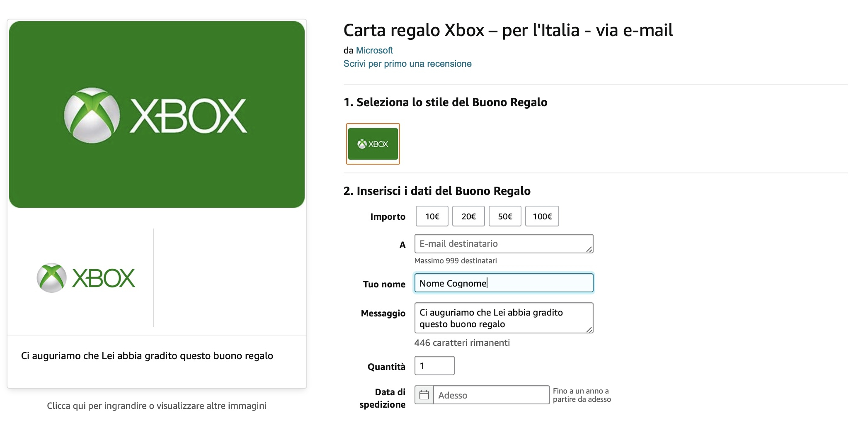Screen dimensions: 868x423
Task: Click the Quantità field showing 1
Action: [x=434, y=365]
